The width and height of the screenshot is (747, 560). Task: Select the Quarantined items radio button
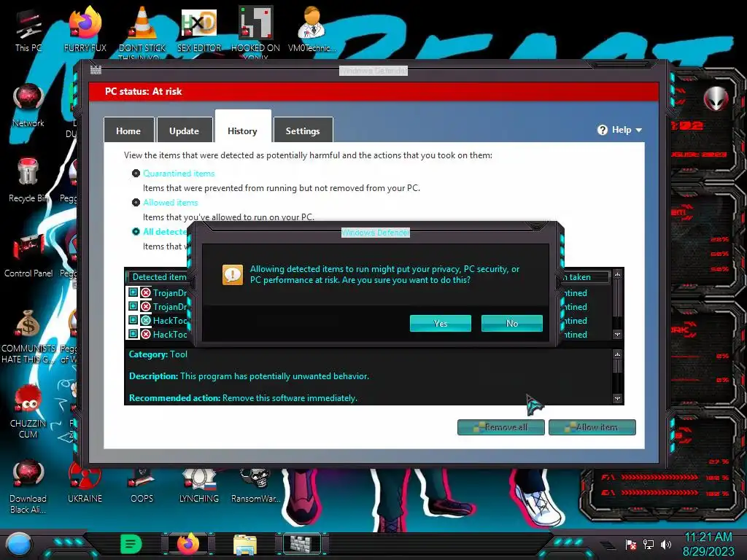(x=136, y=174)
